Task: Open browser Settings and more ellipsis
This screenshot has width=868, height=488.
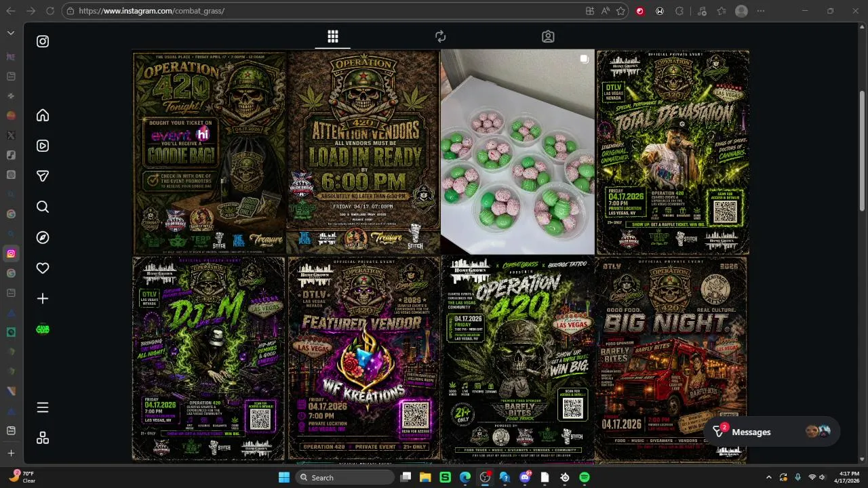Action: [762, 11]
